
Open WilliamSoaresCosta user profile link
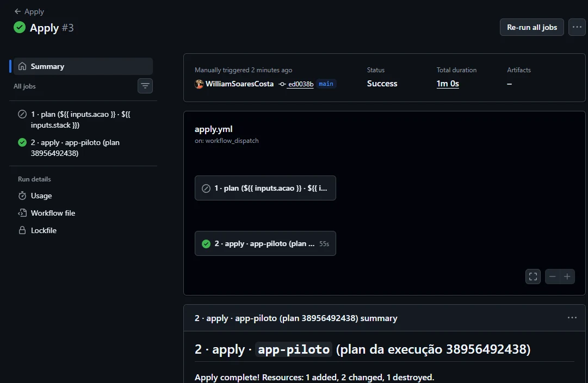click(x=239, y=84)
